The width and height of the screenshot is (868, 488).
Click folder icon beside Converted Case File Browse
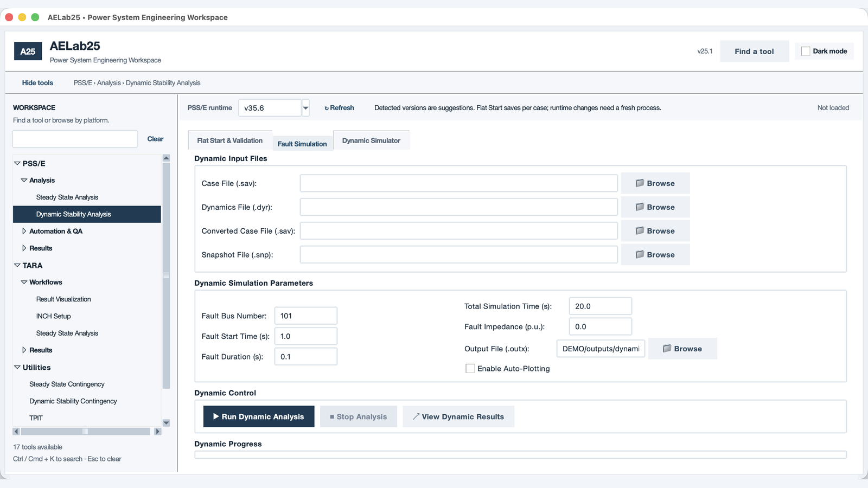coord(640,231)
